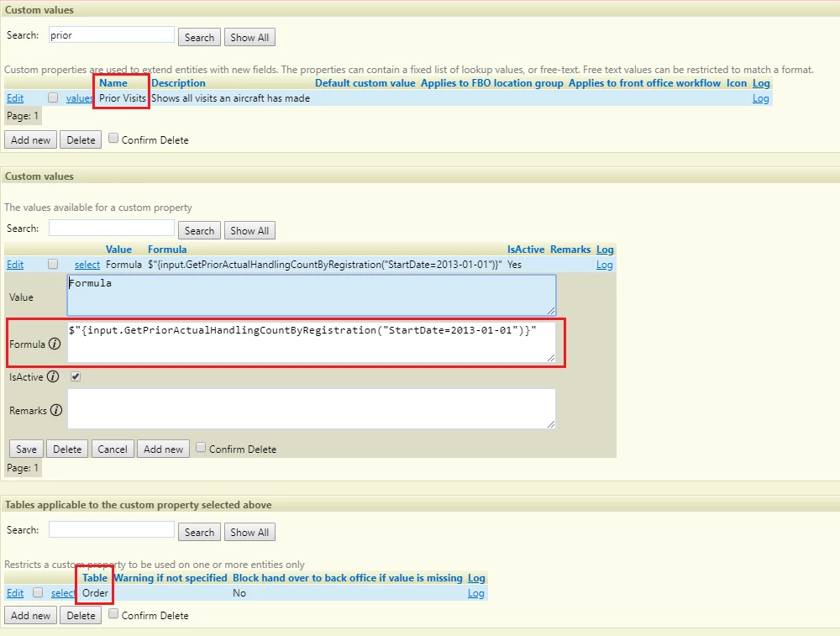Sort by Warning if not specified column
This screenshot has width=840, height=636.
coord(171,577)
